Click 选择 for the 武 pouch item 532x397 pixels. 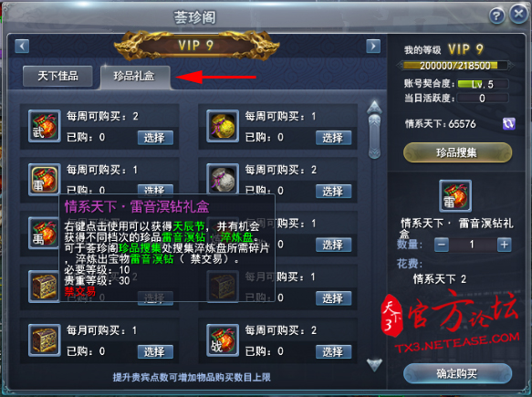[155, 138]
